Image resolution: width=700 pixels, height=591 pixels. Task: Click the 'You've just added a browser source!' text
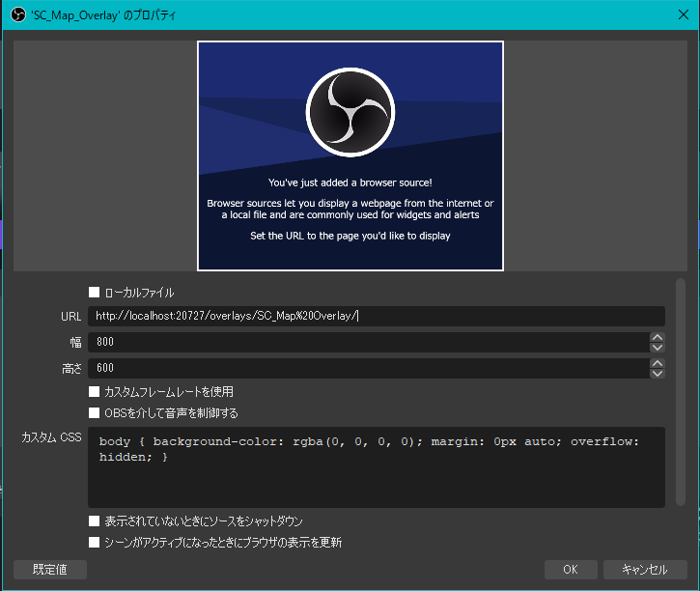point(350,183)
